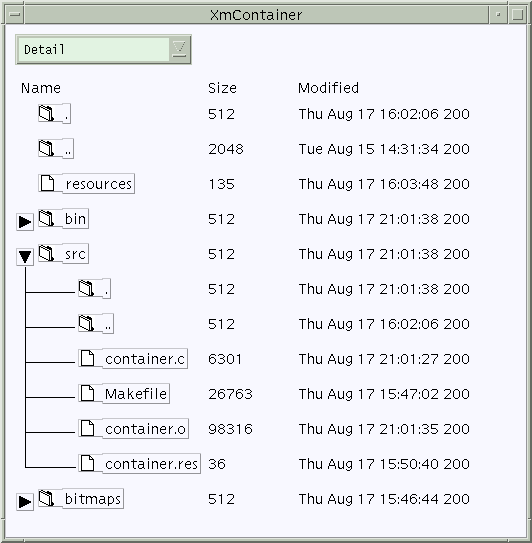
Task: Collapse the src folder tree
Action: pyautogui.click(x=25, y=257)
